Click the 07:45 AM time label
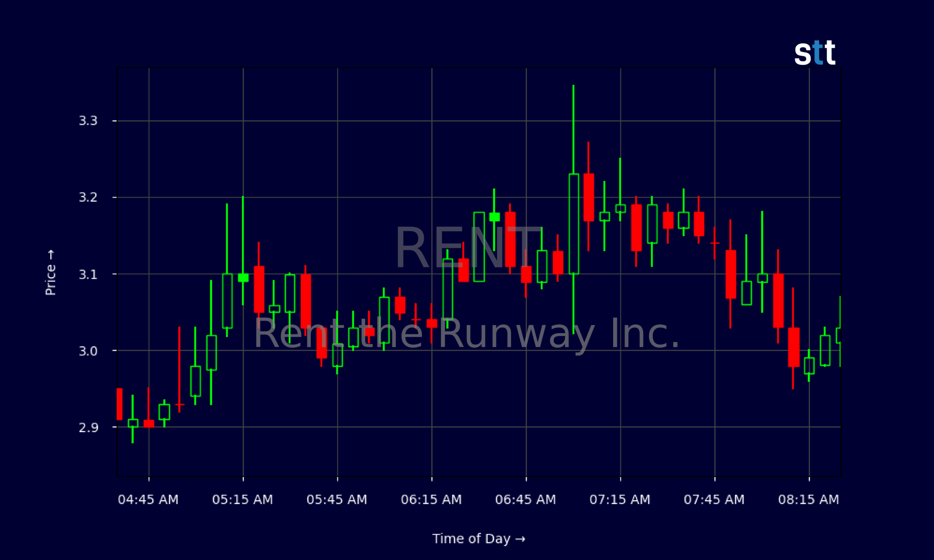 pyautogui.click(x=714, y=499)
